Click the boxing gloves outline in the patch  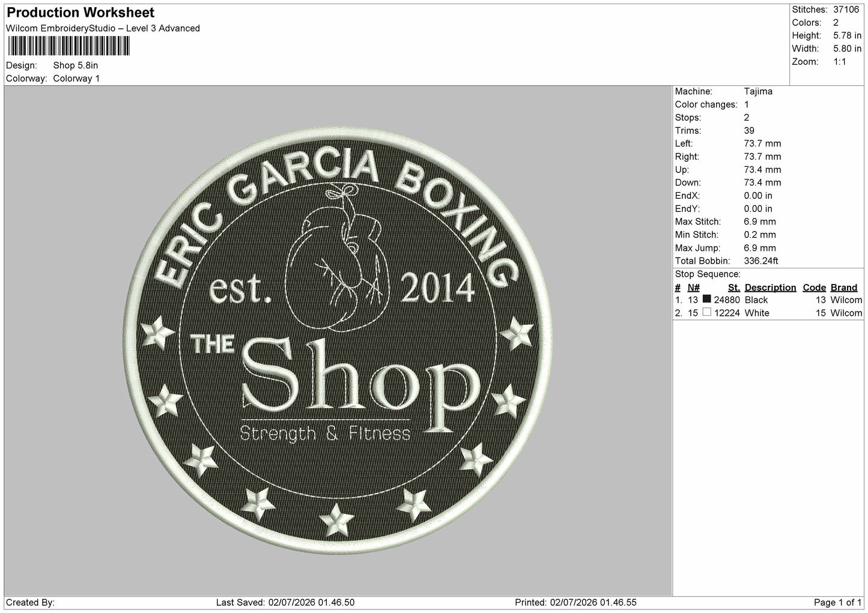pyautogui.click(x=336, y=258)
